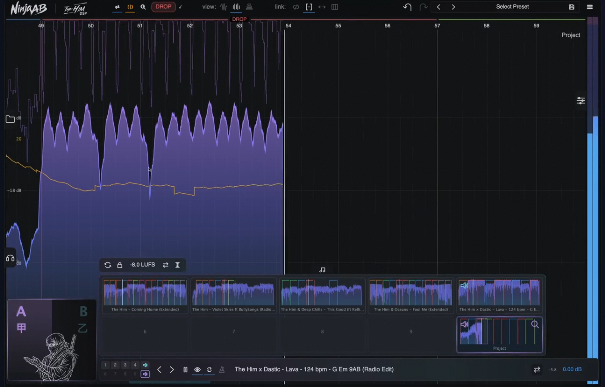Toggle the eye visibility icon in the bottom bar
Image resolution: width=605 pixels, height=387 pixels.
(x=197, y=370)
